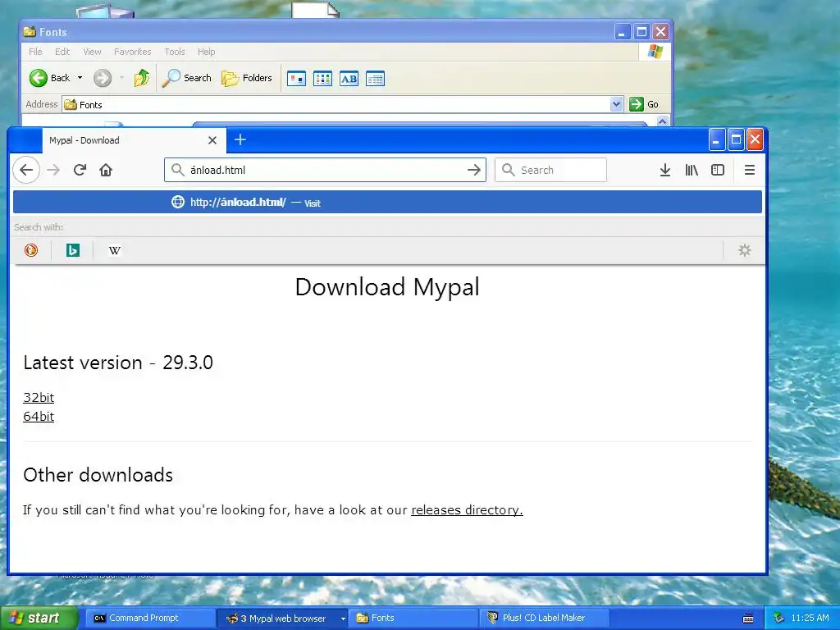The height and width of the screenshot is (630, 840).
Task: Click Back in Fonts window
Action: [x=49, y=78]
